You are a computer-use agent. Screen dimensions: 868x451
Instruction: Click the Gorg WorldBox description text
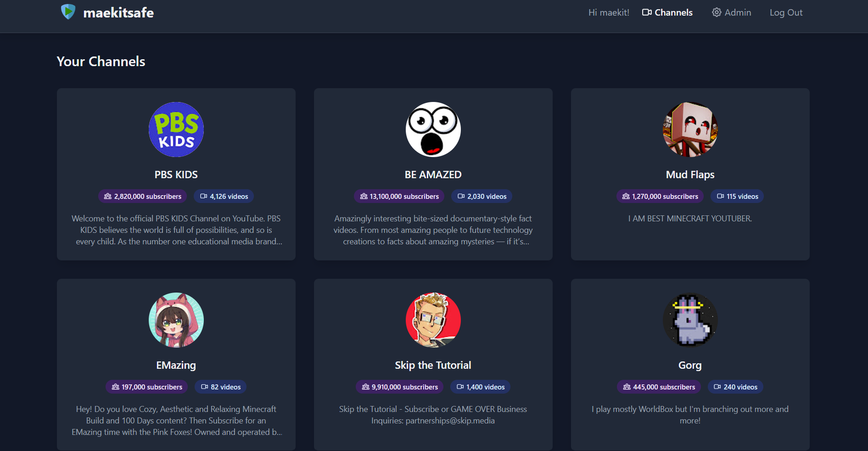pos(690,415)
